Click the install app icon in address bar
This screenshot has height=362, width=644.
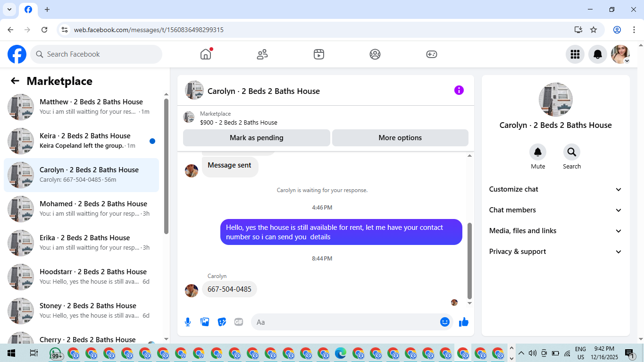click(578, 30)
